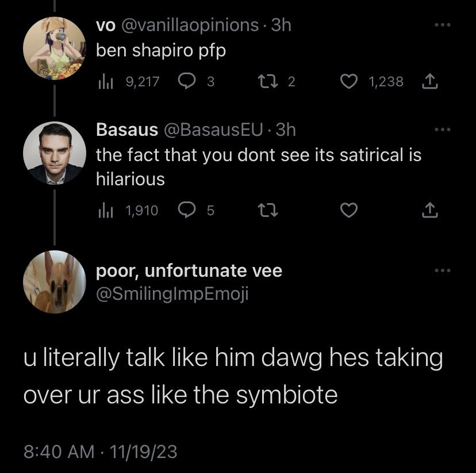Open more options on vanillaopinions tweet
This screenshot has width=476, height=473.
coord(440,26)
